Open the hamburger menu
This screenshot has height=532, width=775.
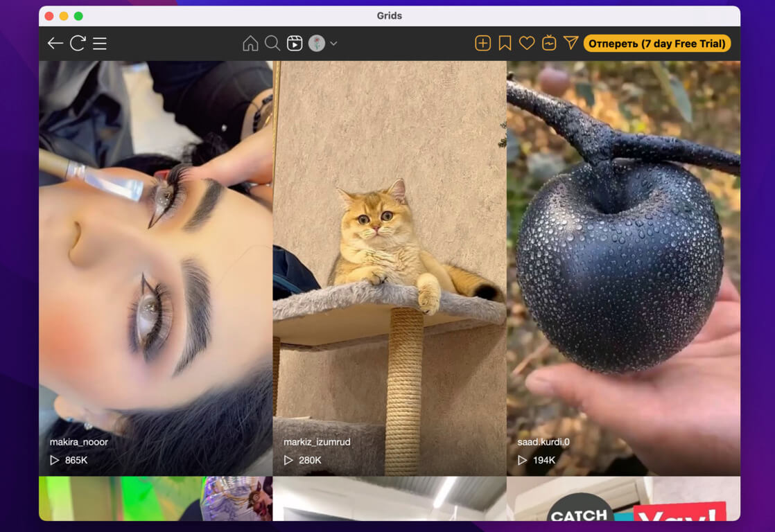(x=100, y=44)
